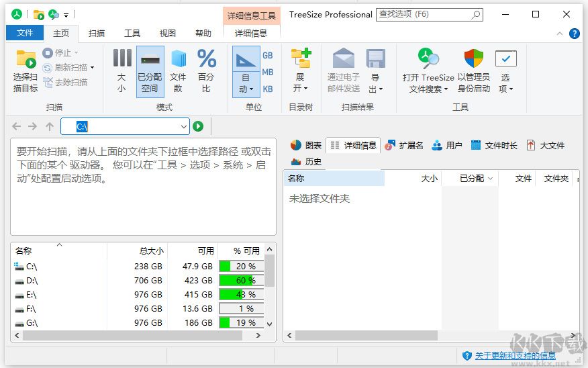Open 详细信息 contextual ribbon tab
Image resolution: width=588 pixels, height=368 pixels.
tap(251, 34)
